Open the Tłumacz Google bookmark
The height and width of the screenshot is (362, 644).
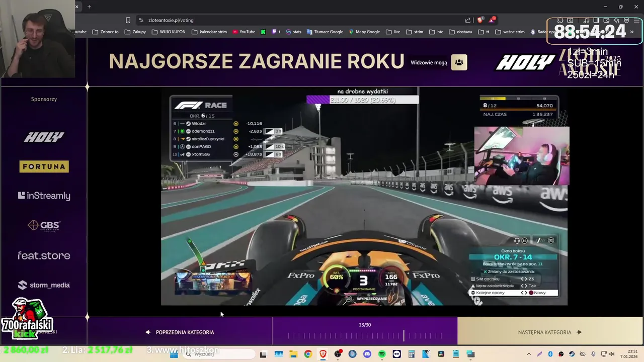pyautogui.click(x=325, y=32)
